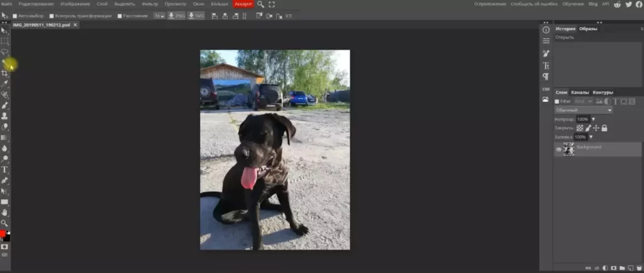The width and height of the screenshot is (644, 273).
Task: Open the Файл menu
Action: (6, 4)
